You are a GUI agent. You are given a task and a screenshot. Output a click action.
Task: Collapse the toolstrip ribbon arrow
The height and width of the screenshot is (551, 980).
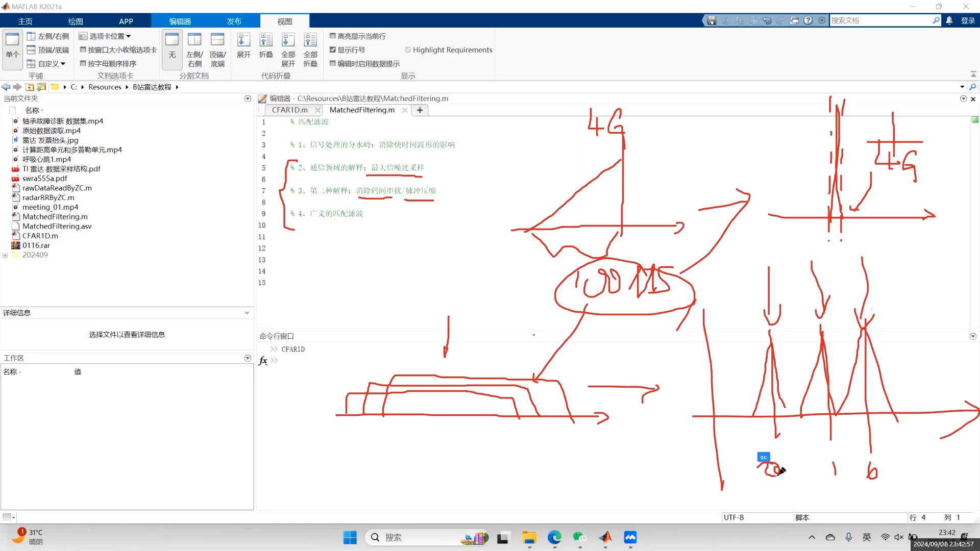pyautogui.click(x=973, y=74)
